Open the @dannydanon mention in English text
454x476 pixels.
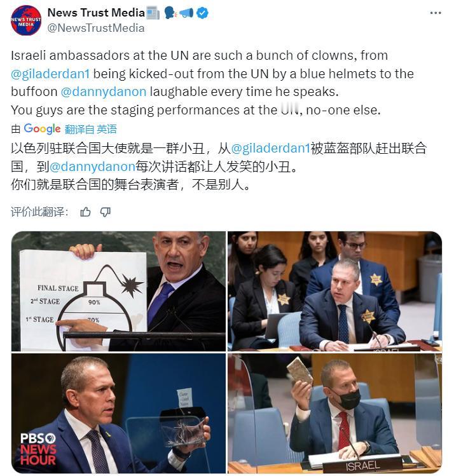point(104,92)
